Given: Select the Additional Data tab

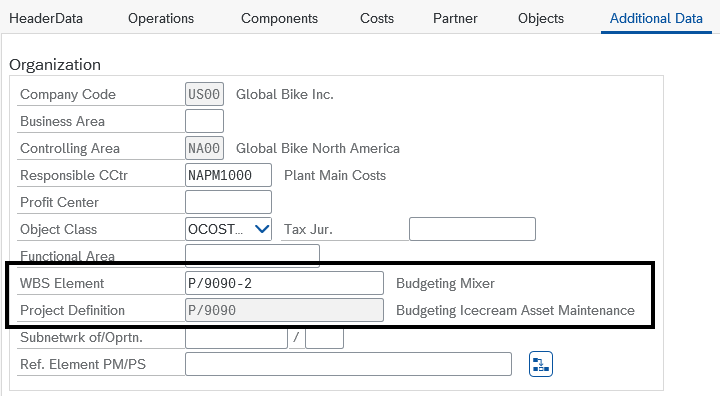Looking at the screenshot, I should 656,18.
